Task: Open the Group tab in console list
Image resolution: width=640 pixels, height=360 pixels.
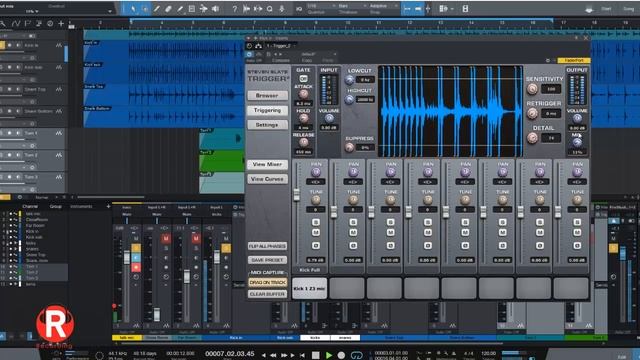Action: [x=56, y=207]
